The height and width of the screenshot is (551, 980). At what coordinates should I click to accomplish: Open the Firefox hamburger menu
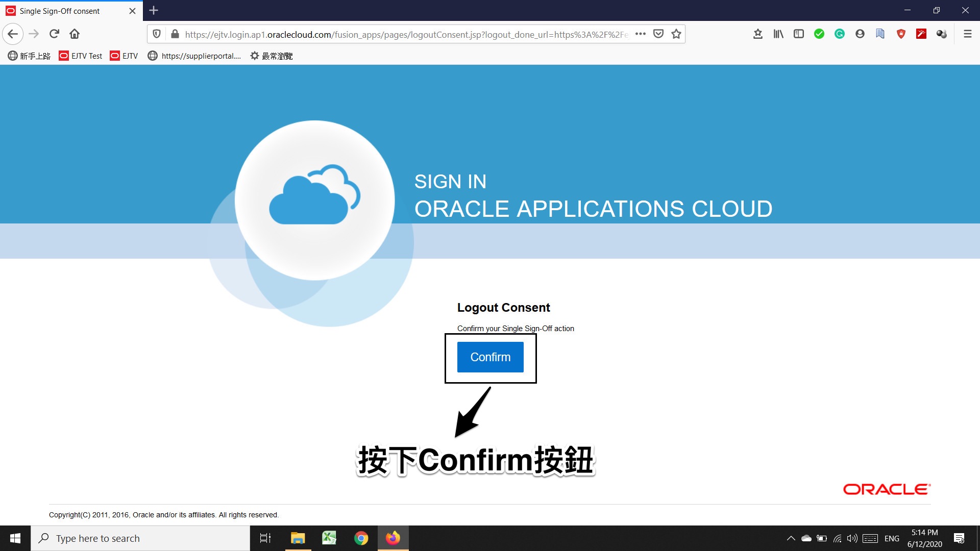(x=967, y=34)
